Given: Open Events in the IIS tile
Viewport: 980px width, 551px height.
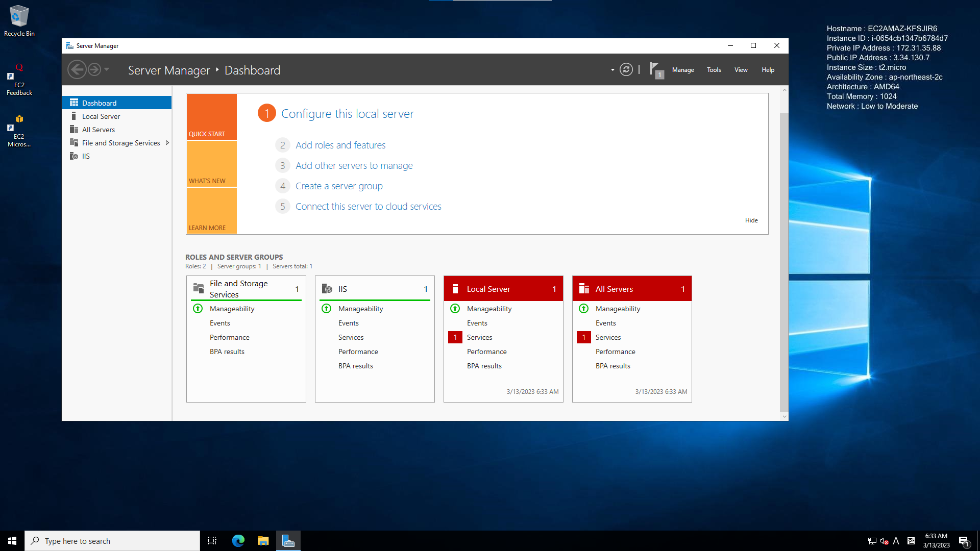Looking at the screenshot, I should coord(348,323).
